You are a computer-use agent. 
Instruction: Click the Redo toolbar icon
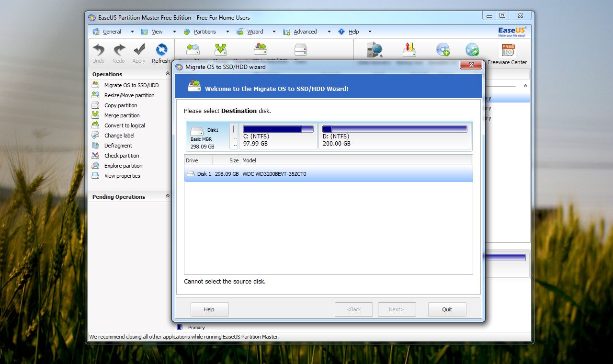tap(119, 53)
